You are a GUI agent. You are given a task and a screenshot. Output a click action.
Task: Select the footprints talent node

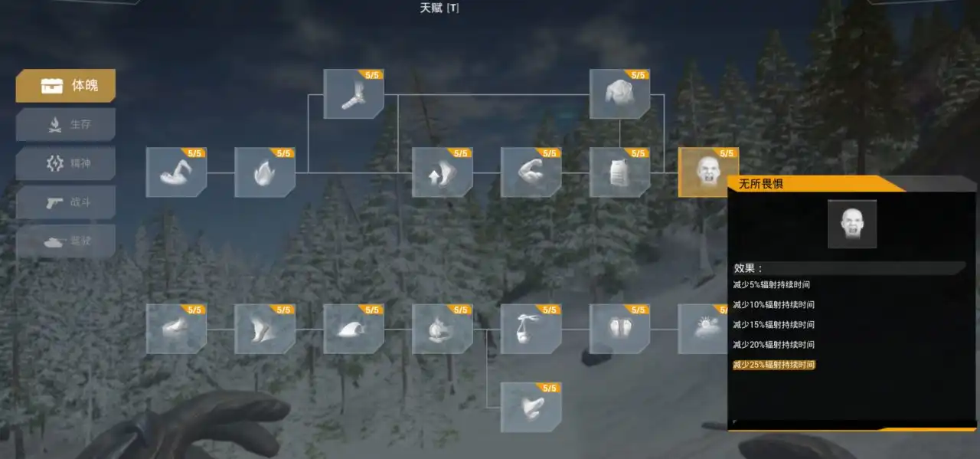[620, 329]
